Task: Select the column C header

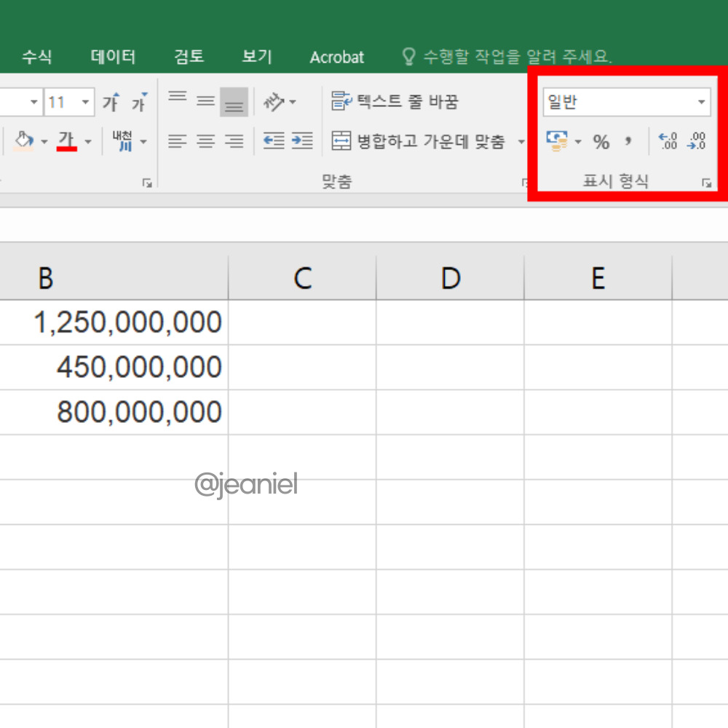Action: pyautogui.click(x=302, y=278)
